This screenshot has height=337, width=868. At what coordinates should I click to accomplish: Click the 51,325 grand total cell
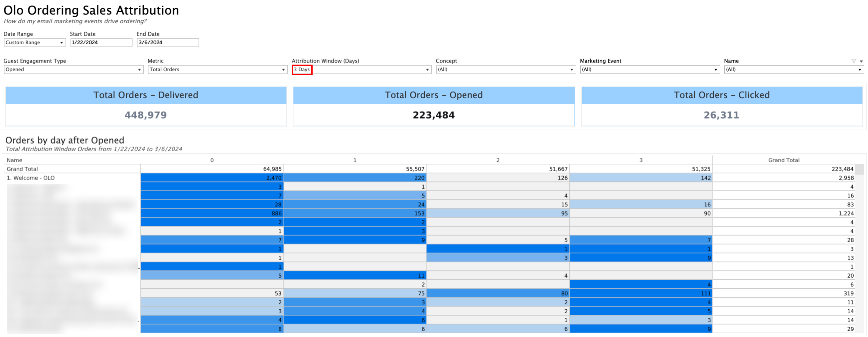click(x=641, y=169)
